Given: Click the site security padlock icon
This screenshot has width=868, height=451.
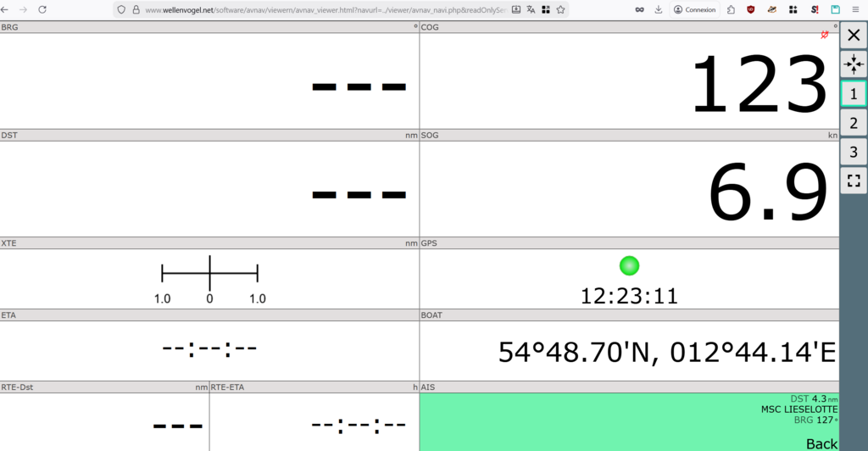Looking at the screenshot, I should point(136,9).
